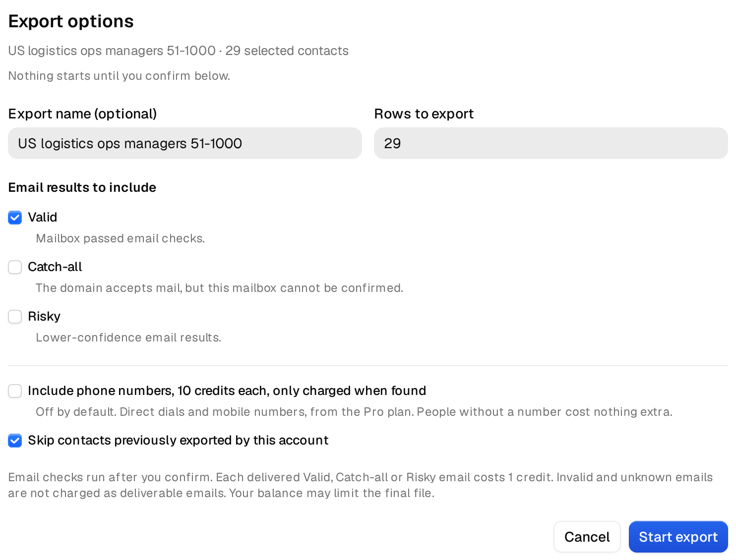Tick the Risky email results checkbox
This screenshot has width=736, height=560.
click(x=15, y=317)
